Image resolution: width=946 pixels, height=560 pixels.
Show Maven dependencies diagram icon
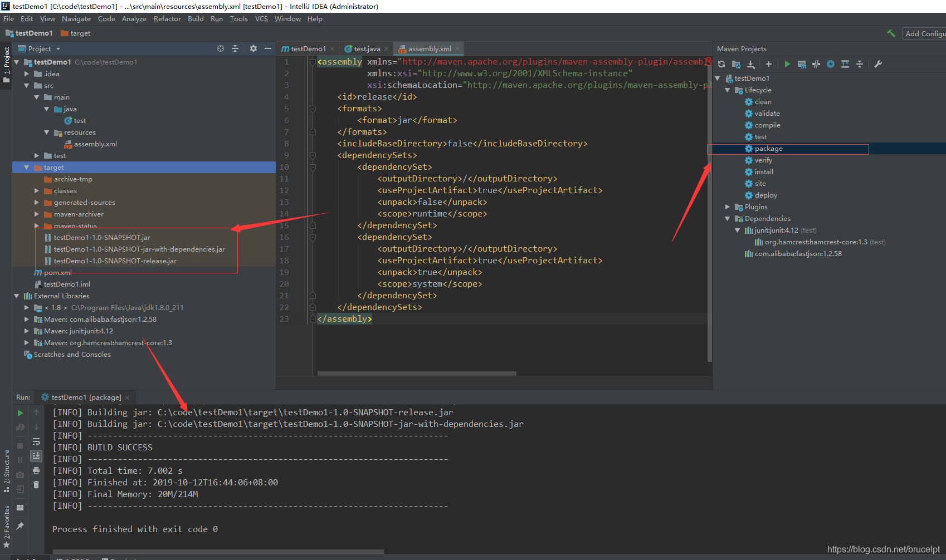(x=845, y=64)
